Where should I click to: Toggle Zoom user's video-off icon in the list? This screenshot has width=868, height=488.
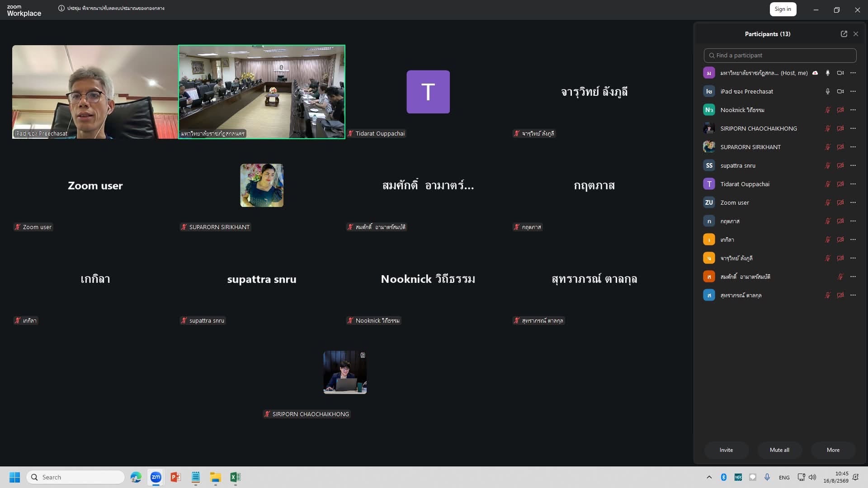tap(840, 202)
